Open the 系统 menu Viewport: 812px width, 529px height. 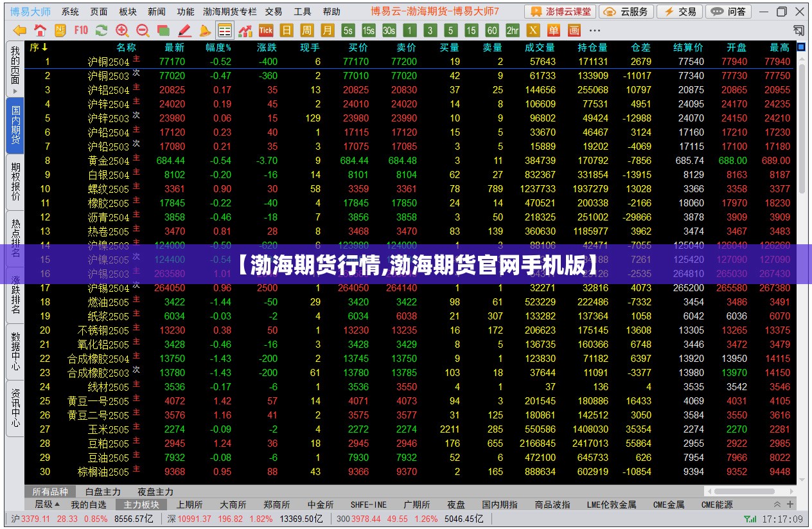tap(70, 12)
